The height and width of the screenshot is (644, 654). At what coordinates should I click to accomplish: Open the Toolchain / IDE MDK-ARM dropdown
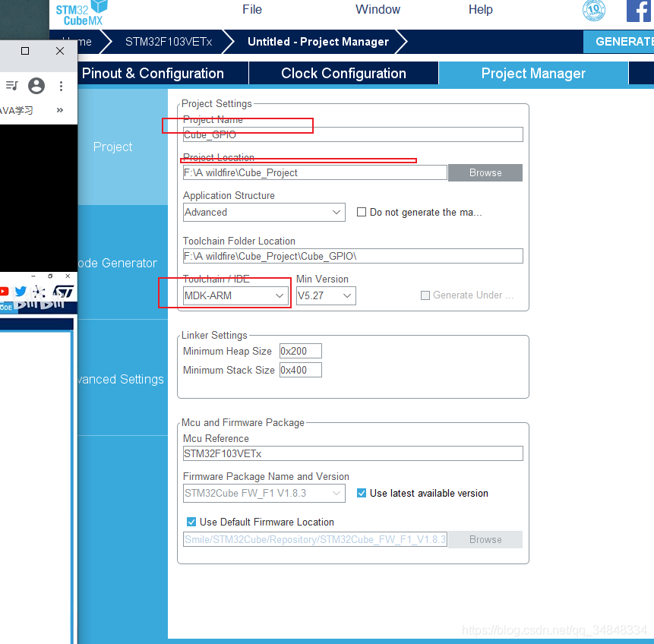pos(235,295)
